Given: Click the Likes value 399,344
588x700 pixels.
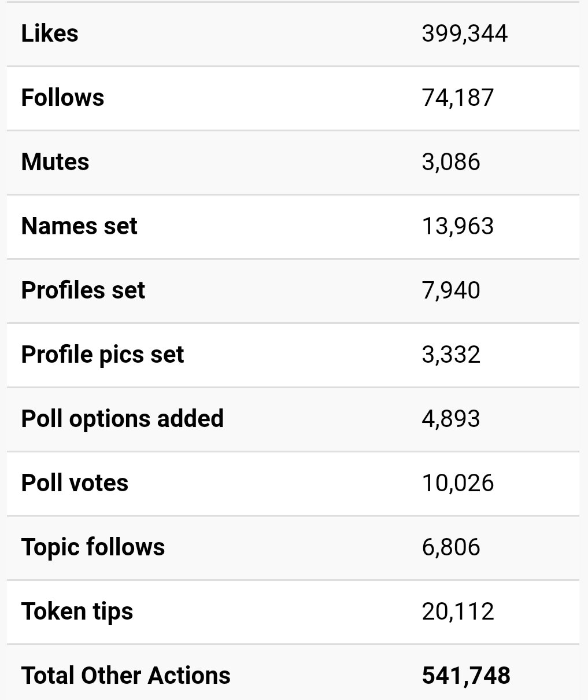Looking at the screenshot, I should tap(465, 34).
